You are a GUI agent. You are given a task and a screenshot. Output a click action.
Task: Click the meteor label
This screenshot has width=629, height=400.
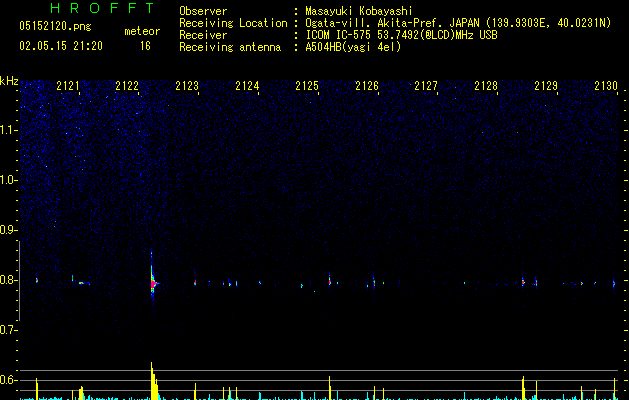click(142, 31)
